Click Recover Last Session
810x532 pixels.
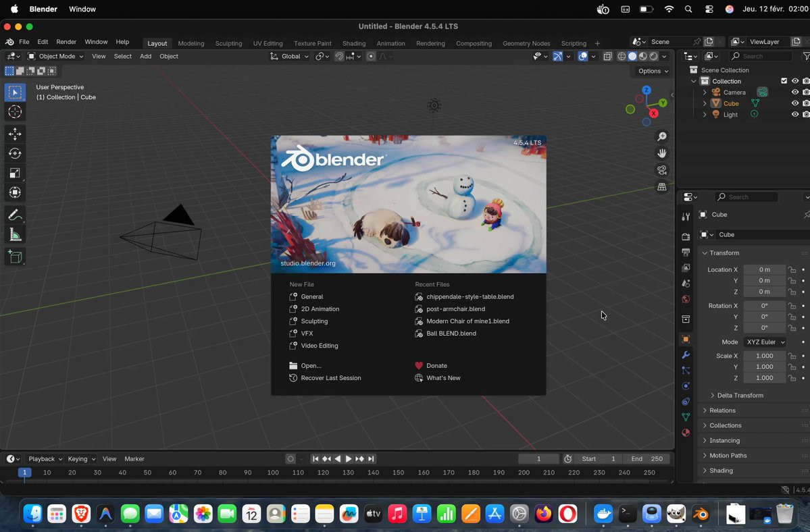(330, 378)
